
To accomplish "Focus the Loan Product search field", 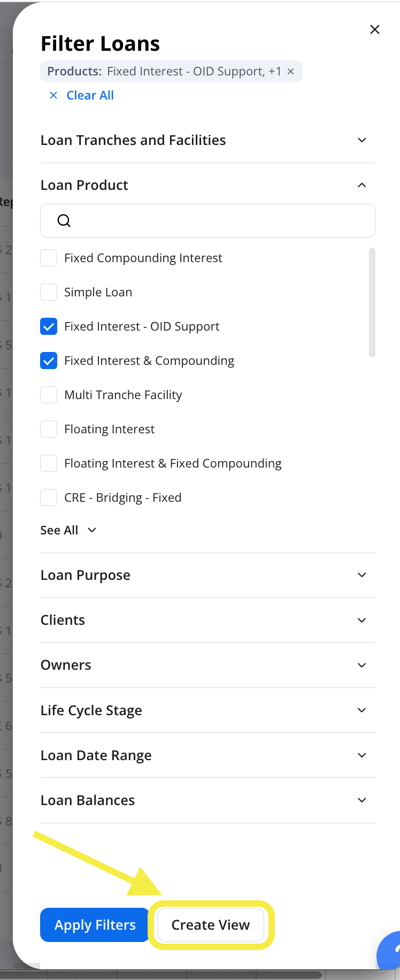I will (x=207, y=220).
